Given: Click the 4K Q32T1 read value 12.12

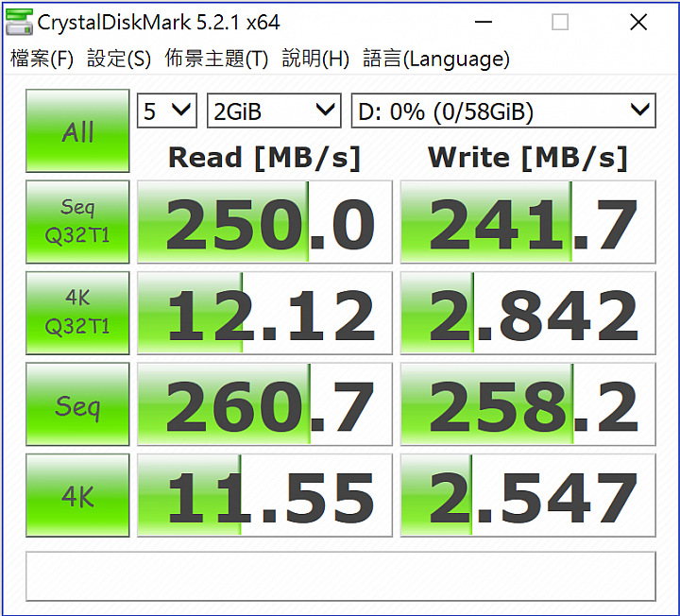Looking at the screenshot, I should coord(264,313).
